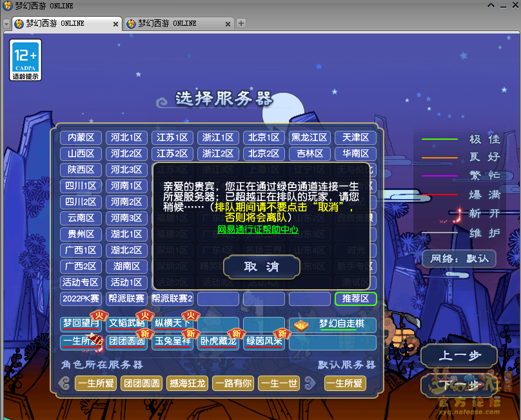Open the 华南区 region

coord(355,153)
